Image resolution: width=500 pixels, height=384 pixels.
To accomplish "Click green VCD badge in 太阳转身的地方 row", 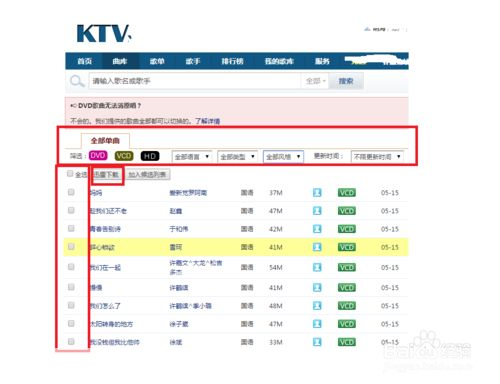I will tap(347, 324).
